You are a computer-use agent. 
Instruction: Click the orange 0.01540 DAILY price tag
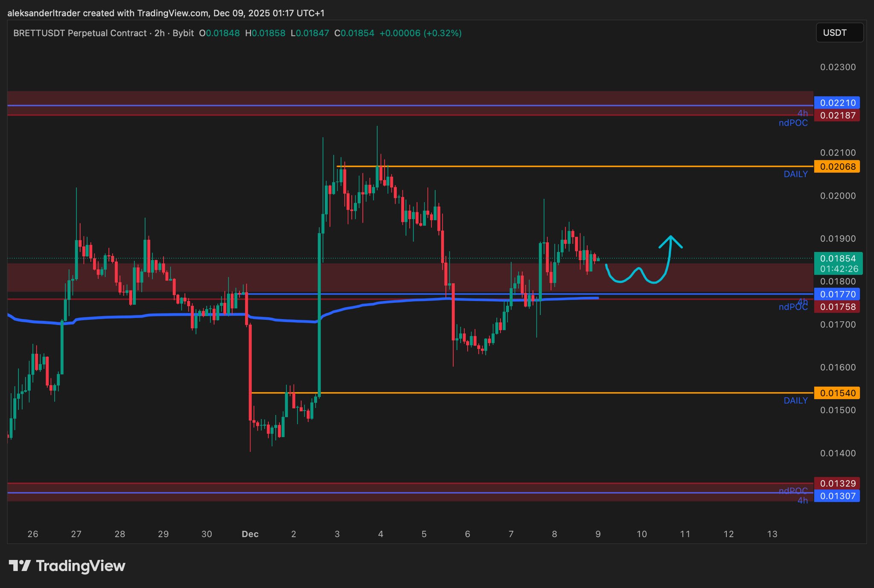click(837, 393)
